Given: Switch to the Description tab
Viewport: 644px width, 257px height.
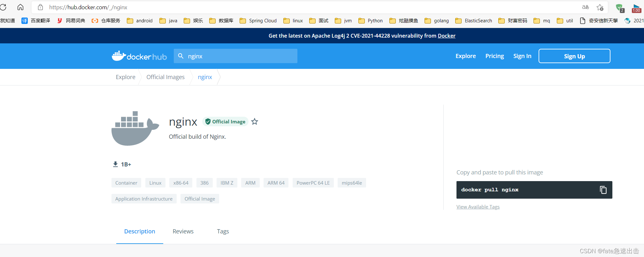Looking at the screenshot, I should click(140, 231).
